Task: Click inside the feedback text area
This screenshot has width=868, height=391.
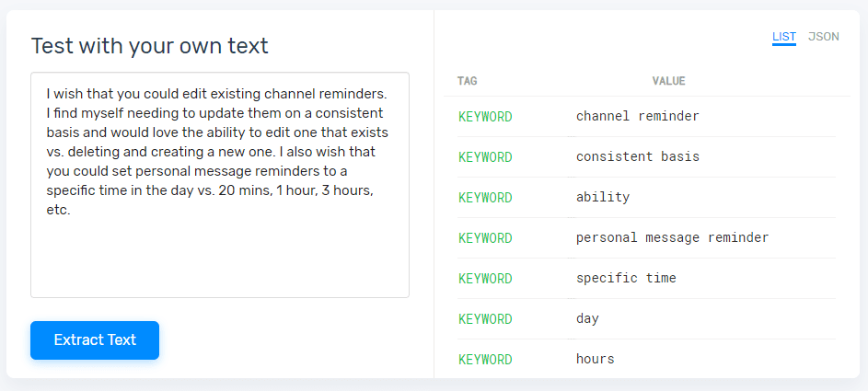Action: point(219,248)
